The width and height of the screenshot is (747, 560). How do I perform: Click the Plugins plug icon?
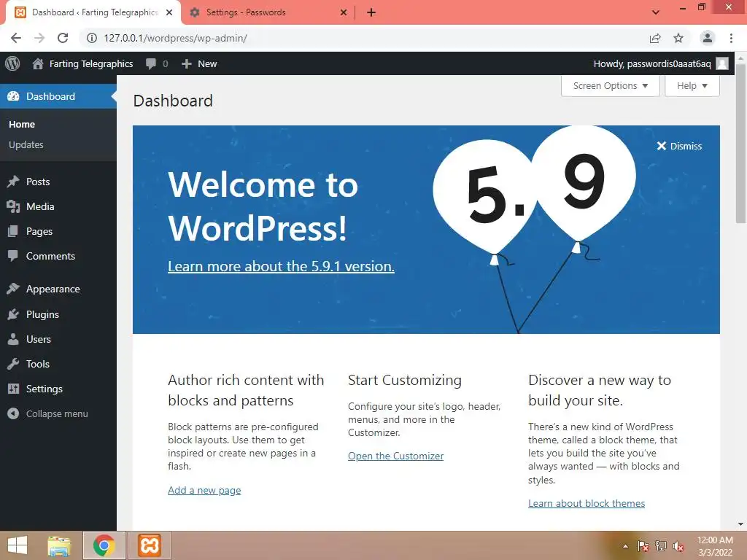click(x=13, y=314)
